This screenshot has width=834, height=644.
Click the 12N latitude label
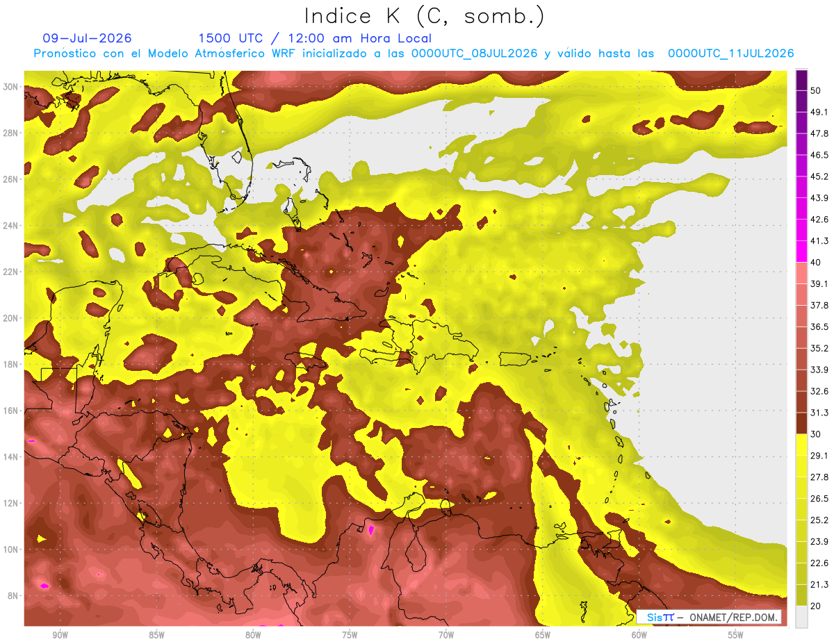[x=11, y=503]
